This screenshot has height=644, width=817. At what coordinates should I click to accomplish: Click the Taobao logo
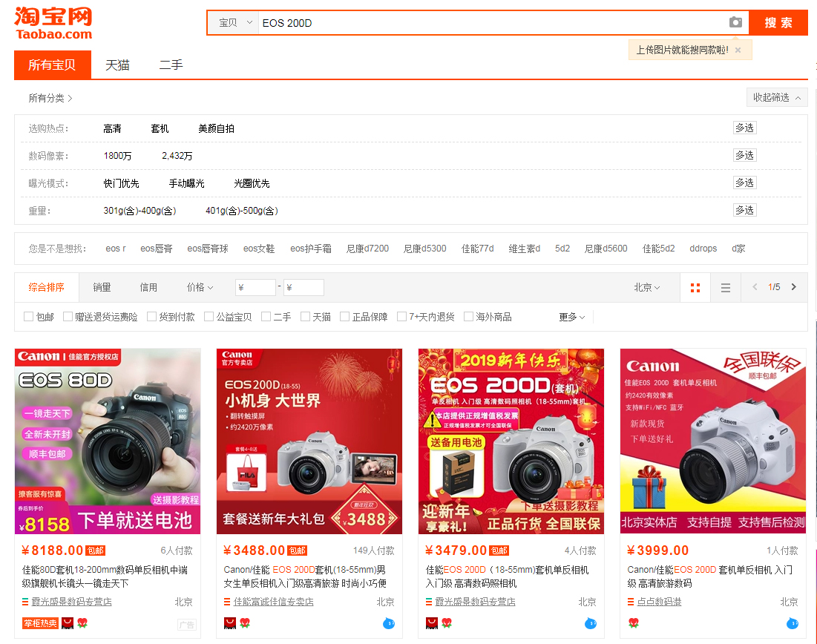coord(53,23)
